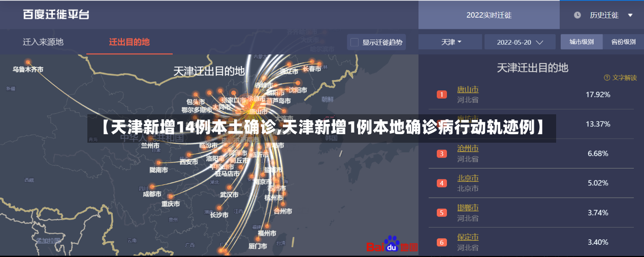Select the 迁入来源地 tab
Viewport: 644px width, 257px height.
43,42
